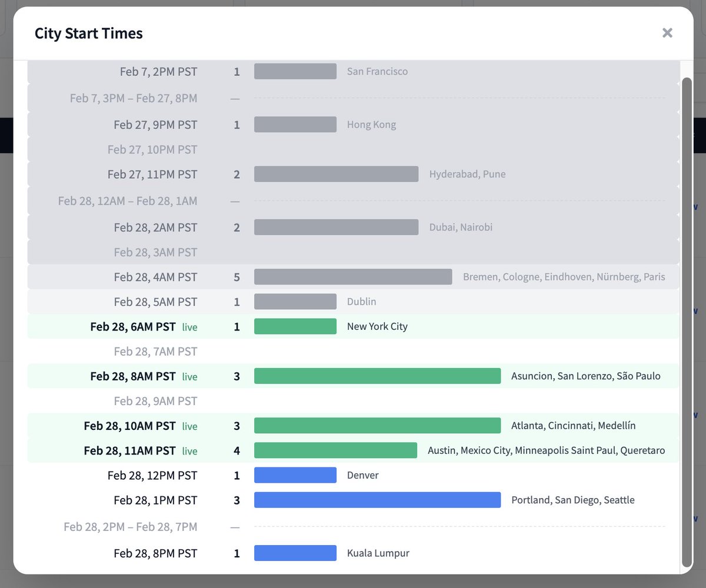Click the Austin, Mexico City green bar
Image resolution: width=706 pixels, height=588 pixels.
pyautogui.click(x=335, y=450)
